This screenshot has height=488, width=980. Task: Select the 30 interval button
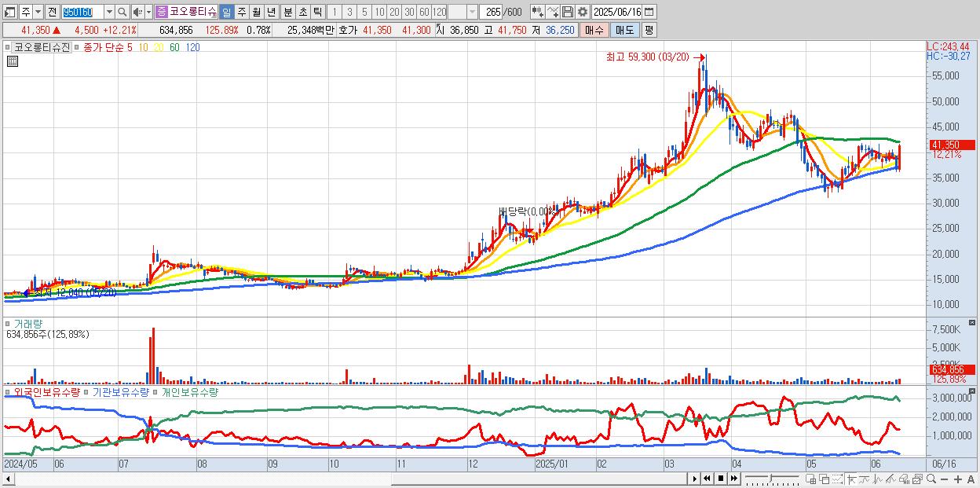pyautogui.click(x=409, y=12)
